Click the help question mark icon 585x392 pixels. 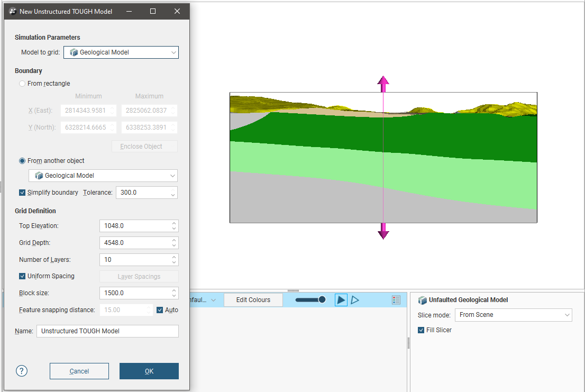point(22,371)
